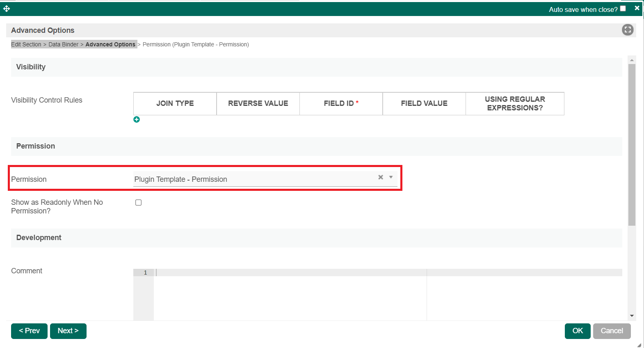Switch to Data Binder breadcrumb step
This screenshot has width=644, height=348.
[x=63, y=44]
